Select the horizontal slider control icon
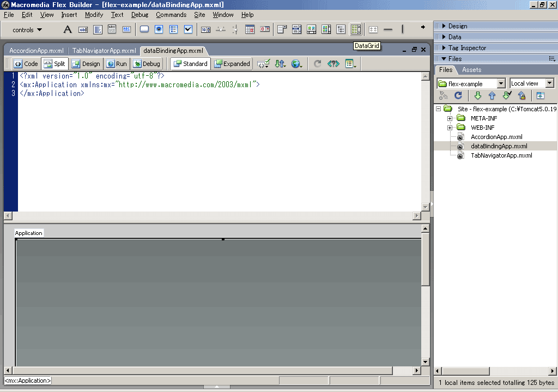 221,29
